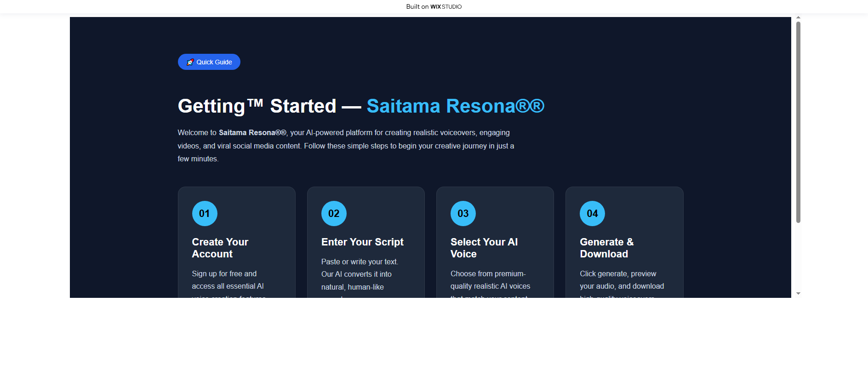Click the vertical scrollbar thumb
Screen dimensions: 868x376
tap(798, 122)
